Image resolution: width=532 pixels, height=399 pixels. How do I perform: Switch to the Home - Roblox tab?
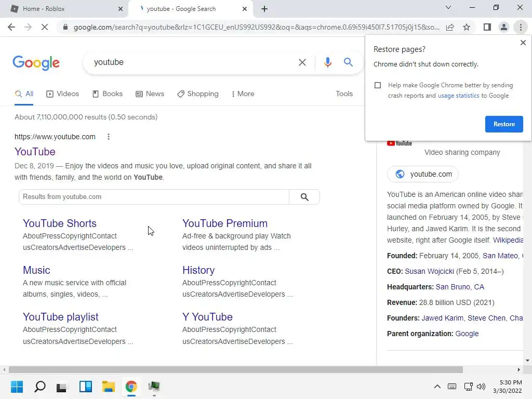coord(64,9)
